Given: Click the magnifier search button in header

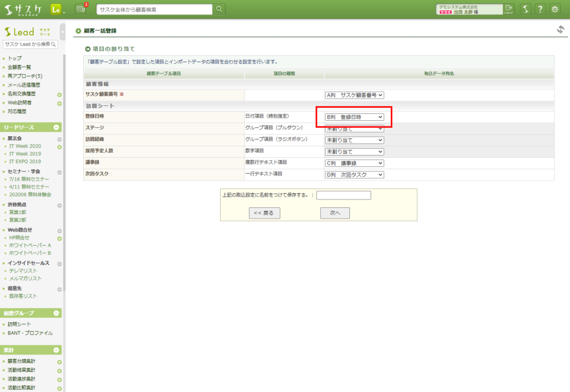Looking at the screenshot, I should click(x=219, y=10).
